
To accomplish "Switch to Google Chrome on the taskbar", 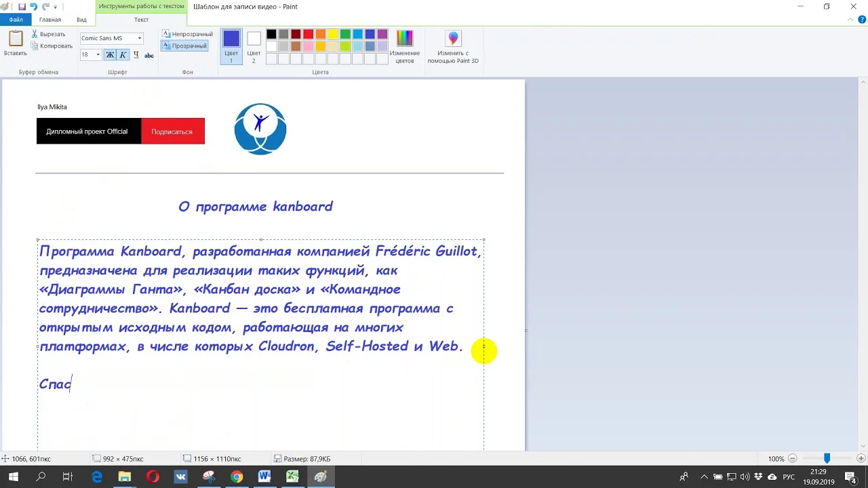I will [236, 477].
